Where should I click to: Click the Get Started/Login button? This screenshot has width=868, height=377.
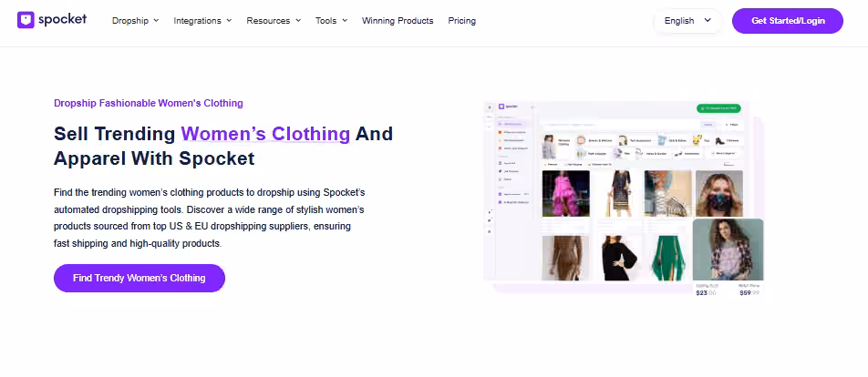pos(787,20)
